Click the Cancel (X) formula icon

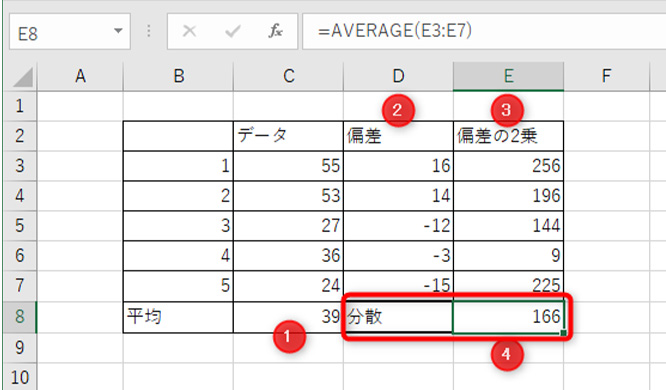(189, 31)
